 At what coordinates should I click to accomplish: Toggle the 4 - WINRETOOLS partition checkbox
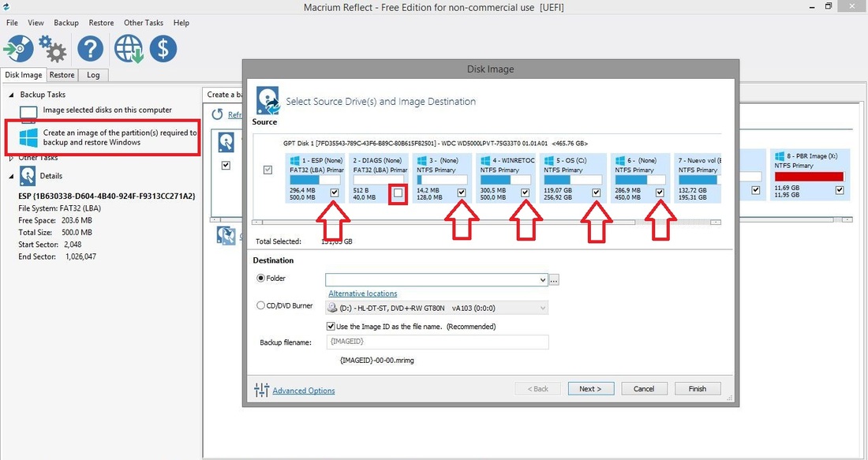coord(526,193)
